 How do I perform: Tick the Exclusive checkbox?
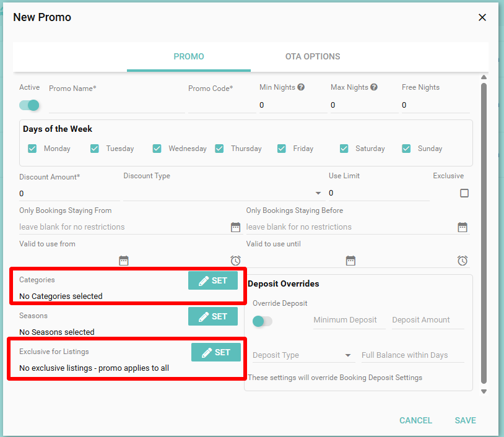pyautogui.click(x=464, y=193)
